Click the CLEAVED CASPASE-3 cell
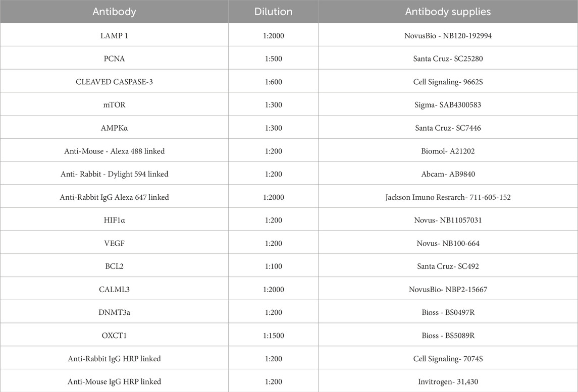Viewport: 578px width, 392px height. [114, 82]
